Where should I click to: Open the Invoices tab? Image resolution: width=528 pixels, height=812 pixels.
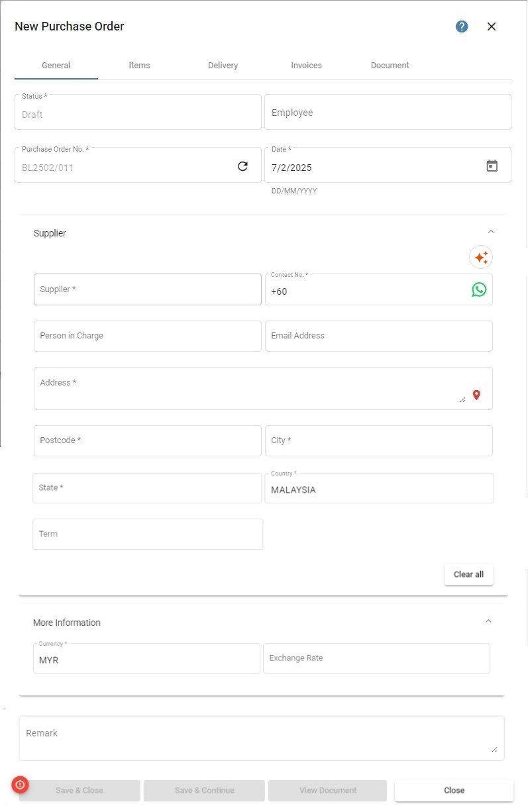tap(306, 66)
